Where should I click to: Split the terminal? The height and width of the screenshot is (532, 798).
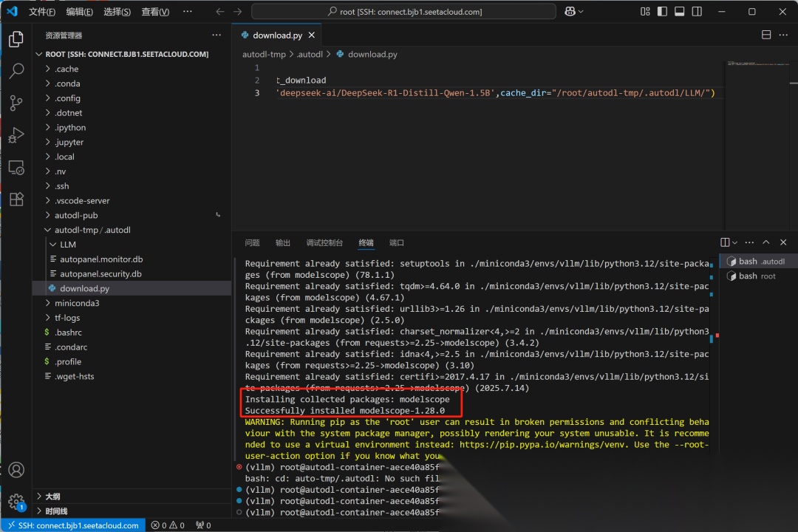tap(726, 242)
